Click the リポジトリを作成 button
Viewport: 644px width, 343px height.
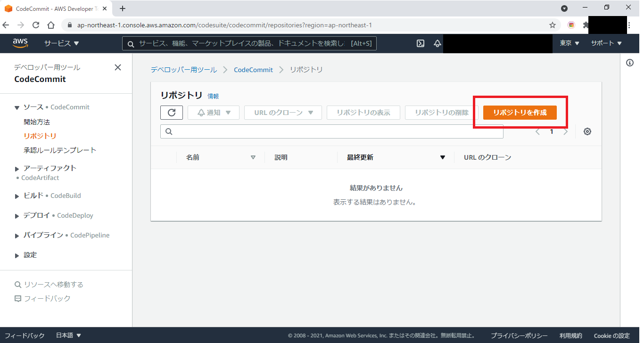(520, 112)
